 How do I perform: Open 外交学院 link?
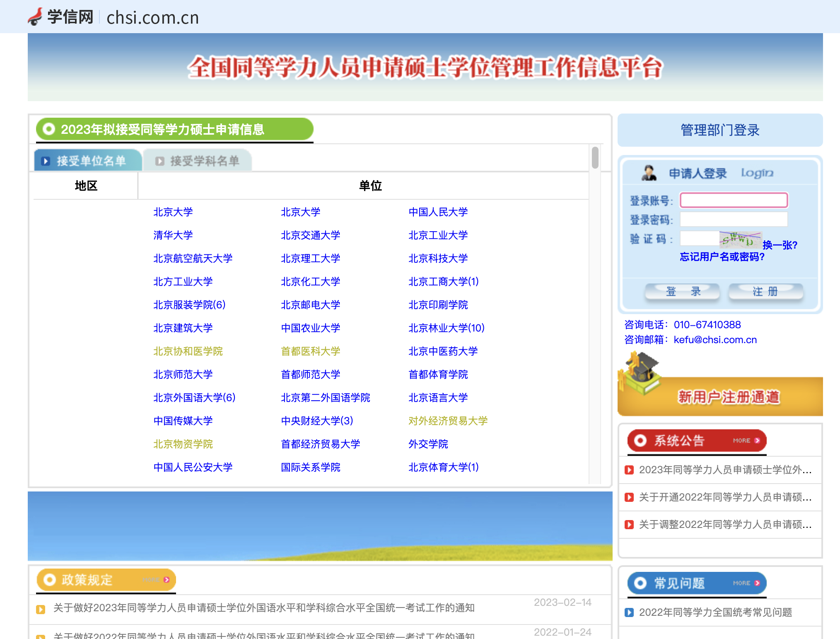(x=428, y=444)
